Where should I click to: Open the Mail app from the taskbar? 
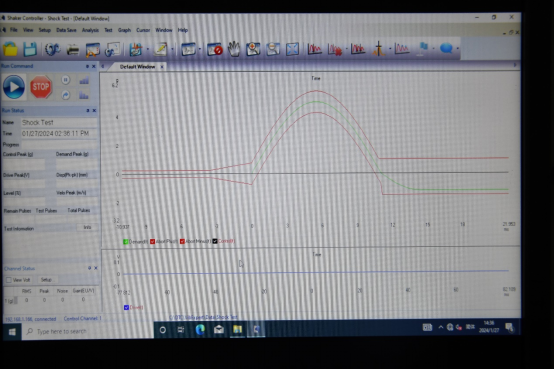tap(219, 330)
